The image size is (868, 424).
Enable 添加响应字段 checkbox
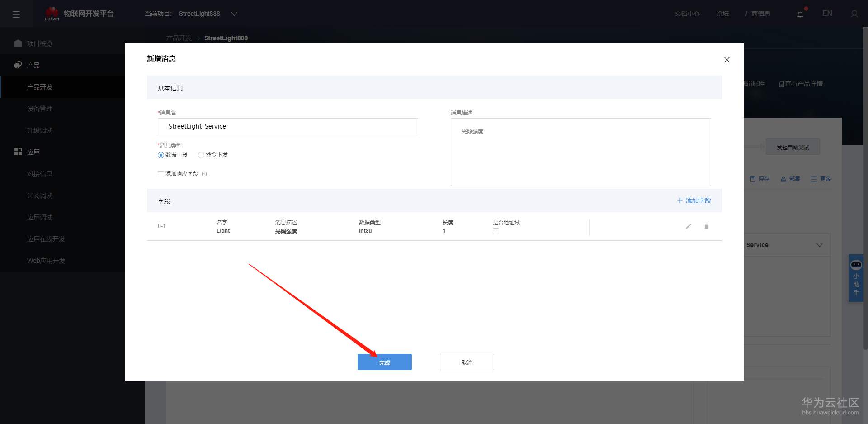(161, 174)
